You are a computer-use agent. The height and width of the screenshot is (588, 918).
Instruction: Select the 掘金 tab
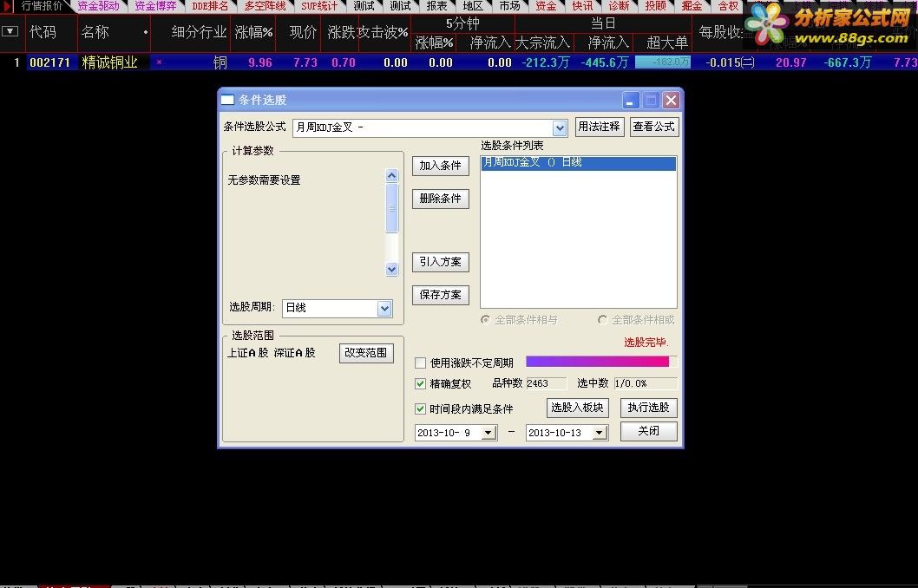(x=692, y=6)
